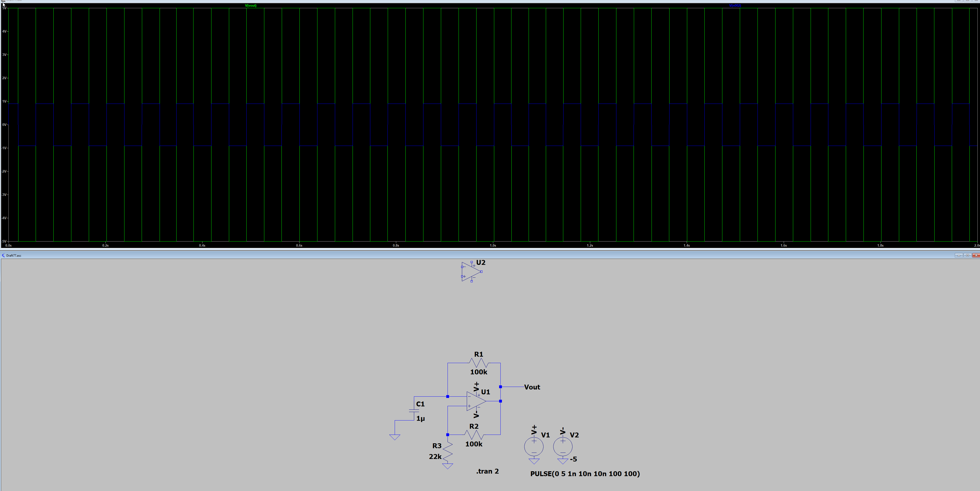
Task: Click the 1.0s label on the time axis
Action: 493,246
